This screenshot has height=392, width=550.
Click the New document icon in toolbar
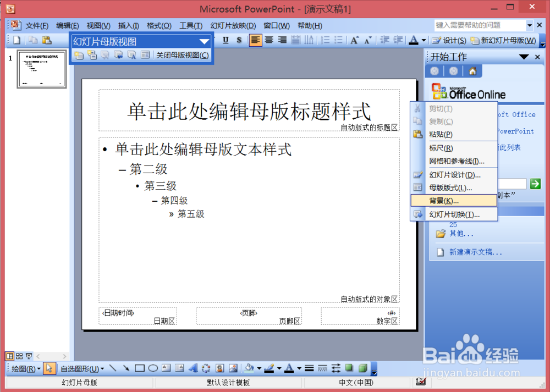click(x=16, y=40)
